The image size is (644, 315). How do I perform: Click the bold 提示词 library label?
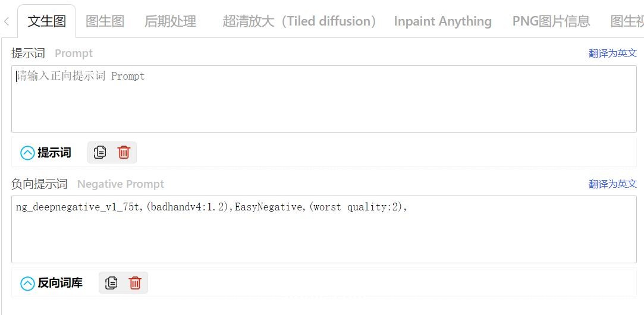click(54, 153)
